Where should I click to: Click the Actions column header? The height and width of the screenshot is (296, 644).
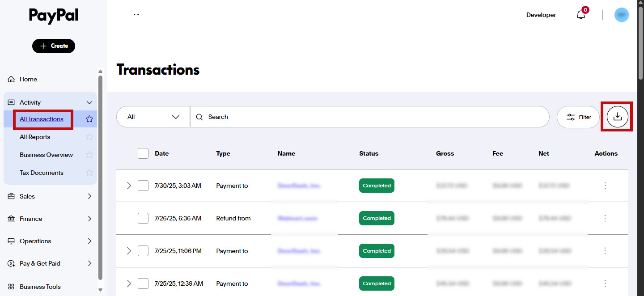click(606, 153)
